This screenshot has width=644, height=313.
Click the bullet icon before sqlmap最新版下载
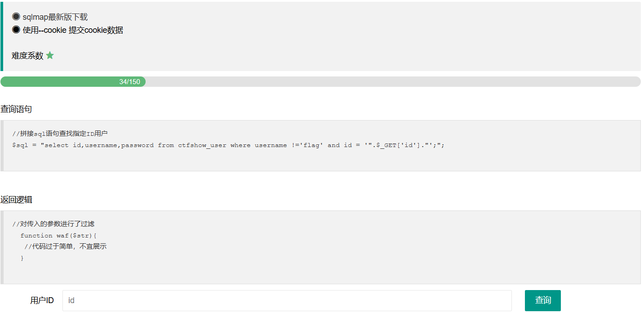(x=16, y=17)
